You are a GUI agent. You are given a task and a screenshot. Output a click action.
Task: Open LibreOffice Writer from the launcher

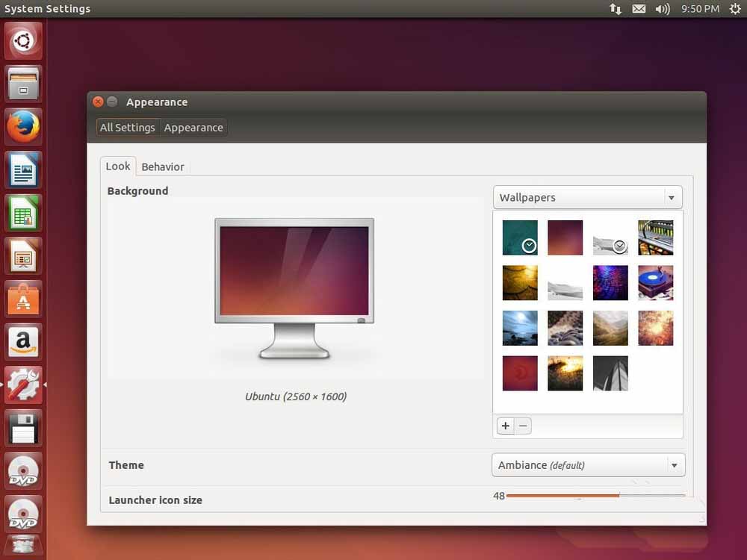coord(23,170)
